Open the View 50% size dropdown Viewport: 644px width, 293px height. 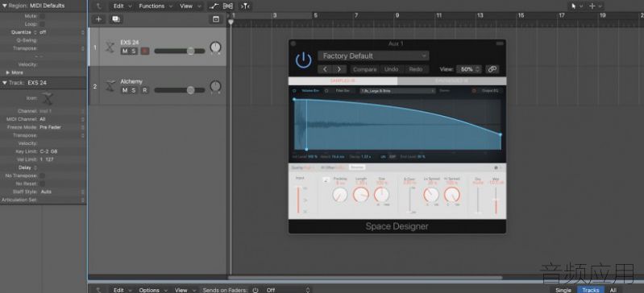[468, 69]
